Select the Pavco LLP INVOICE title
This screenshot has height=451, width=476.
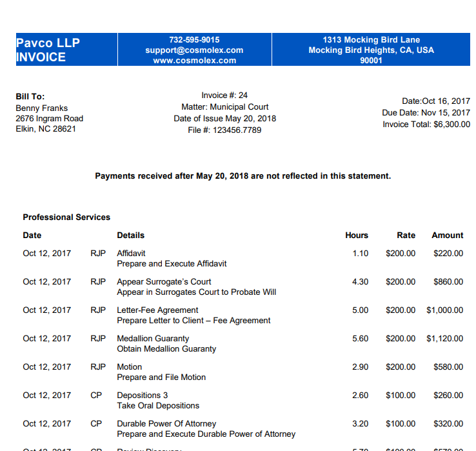[48, 50]
